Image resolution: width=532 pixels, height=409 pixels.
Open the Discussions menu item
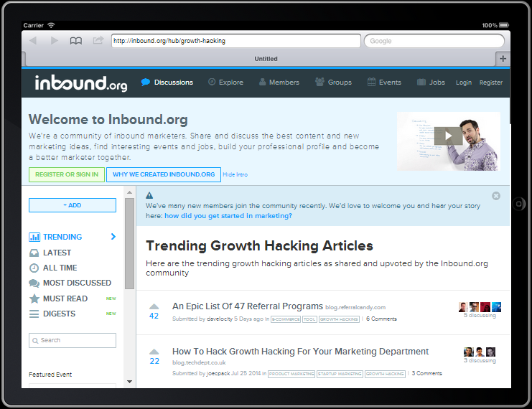[x=167, y=83]
